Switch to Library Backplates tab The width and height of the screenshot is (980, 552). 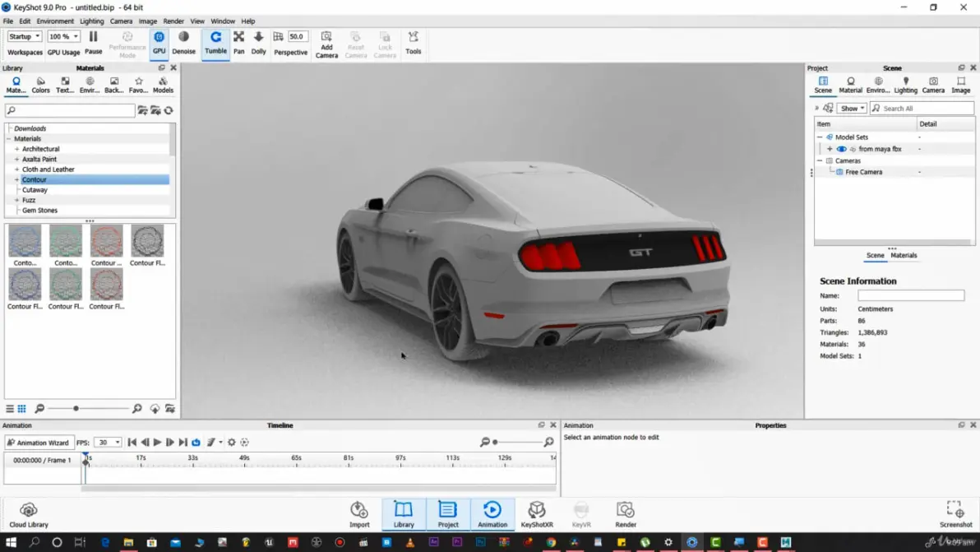(x=113, y=85)
